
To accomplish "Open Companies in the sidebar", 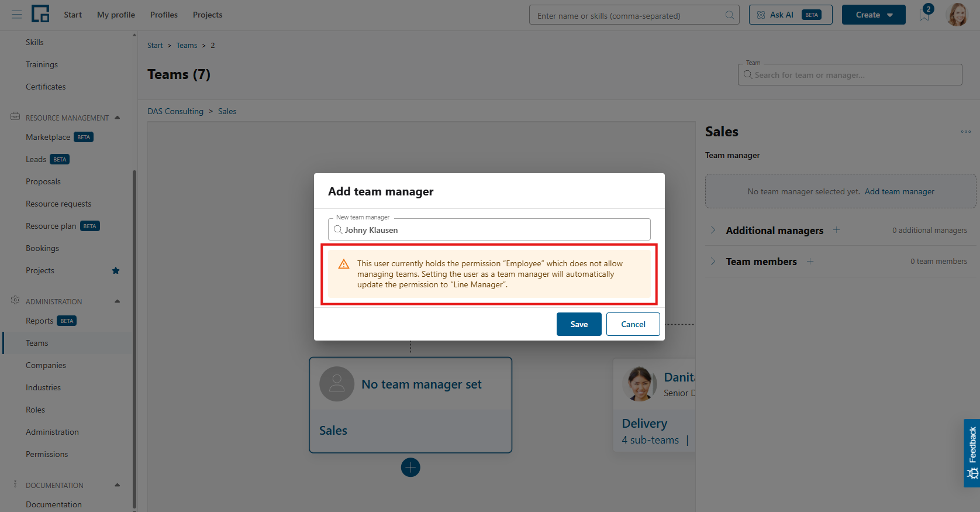I will 46,365.
